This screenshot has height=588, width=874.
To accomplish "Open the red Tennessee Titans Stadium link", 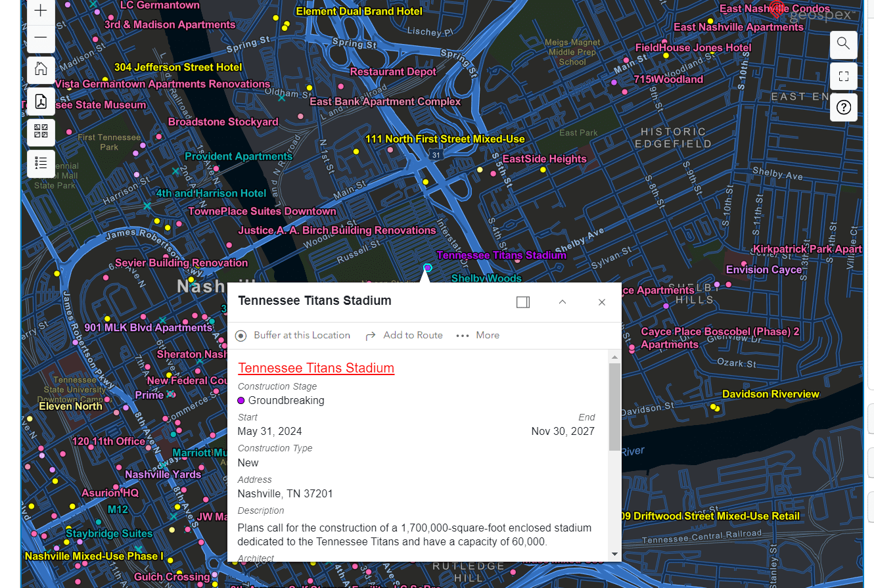I will click(316, 368).
